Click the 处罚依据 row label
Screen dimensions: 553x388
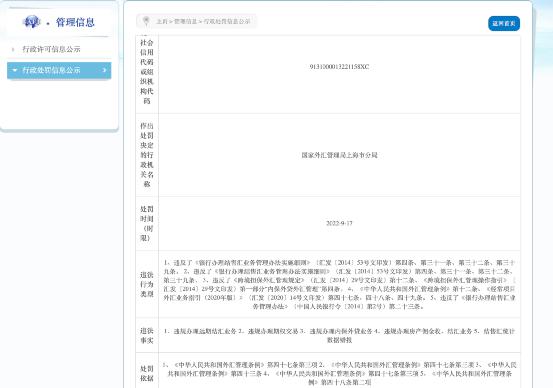point(147,373)
